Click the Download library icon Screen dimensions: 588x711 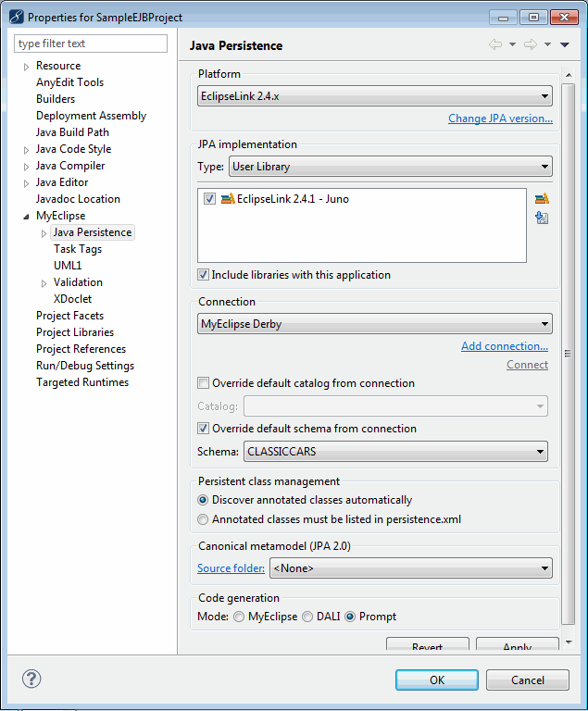point(542,218)
